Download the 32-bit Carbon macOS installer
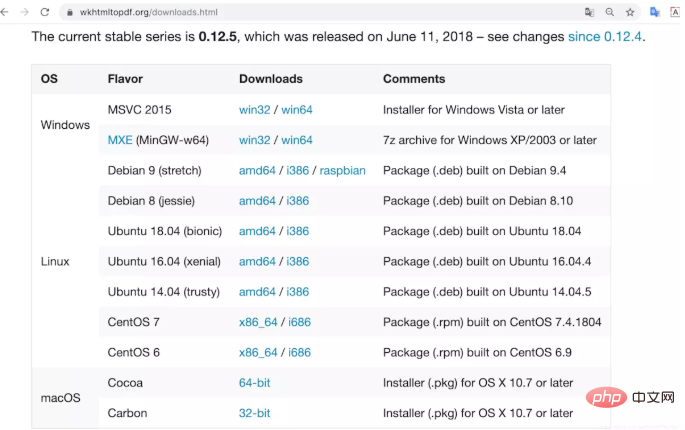 [x=254, y=413]
